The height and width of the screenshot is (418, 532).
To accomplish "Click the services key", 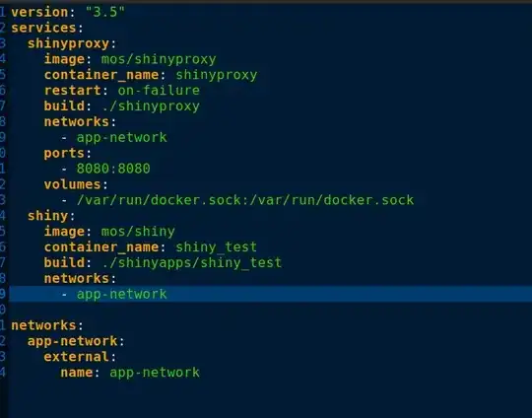I will coord(43,28).
